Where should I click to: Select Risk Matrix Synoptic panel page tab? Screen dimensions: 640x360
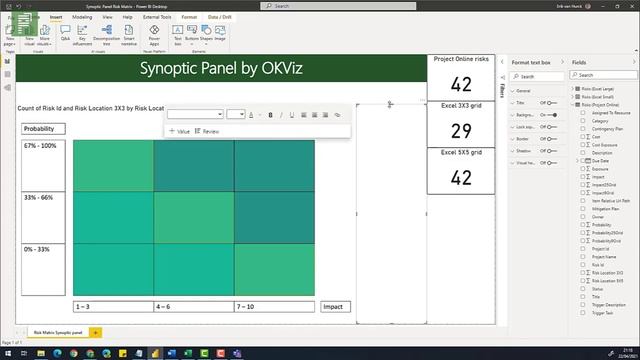(58, 333)
